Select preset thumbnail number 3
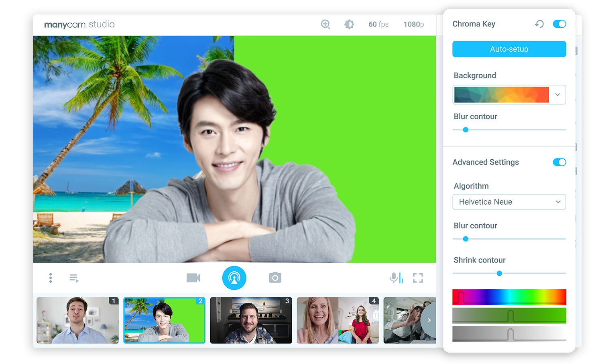Screen dimensions: 602x364 click(x=251, y=320)
